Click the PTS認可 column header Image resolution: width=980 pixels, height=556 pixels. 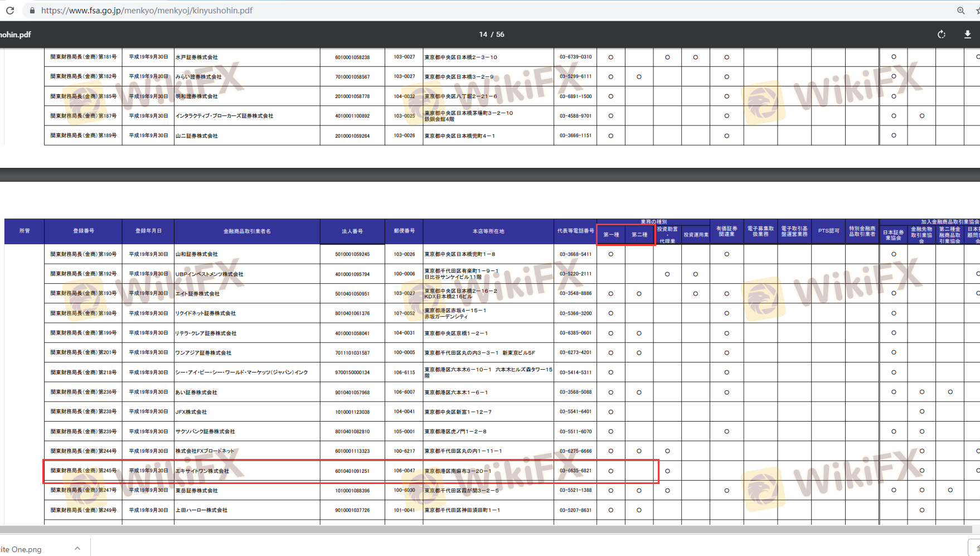pos(828,231)
